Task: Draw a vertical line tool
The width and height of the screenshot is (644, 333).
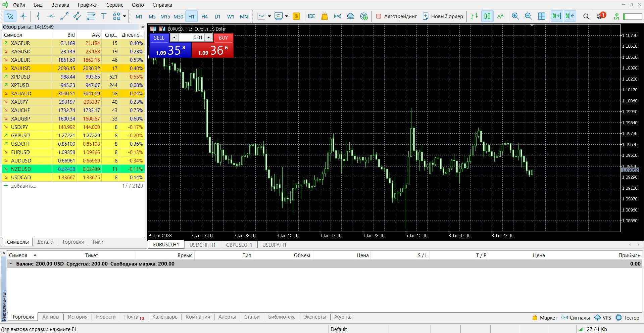Action: coord(38,16)
